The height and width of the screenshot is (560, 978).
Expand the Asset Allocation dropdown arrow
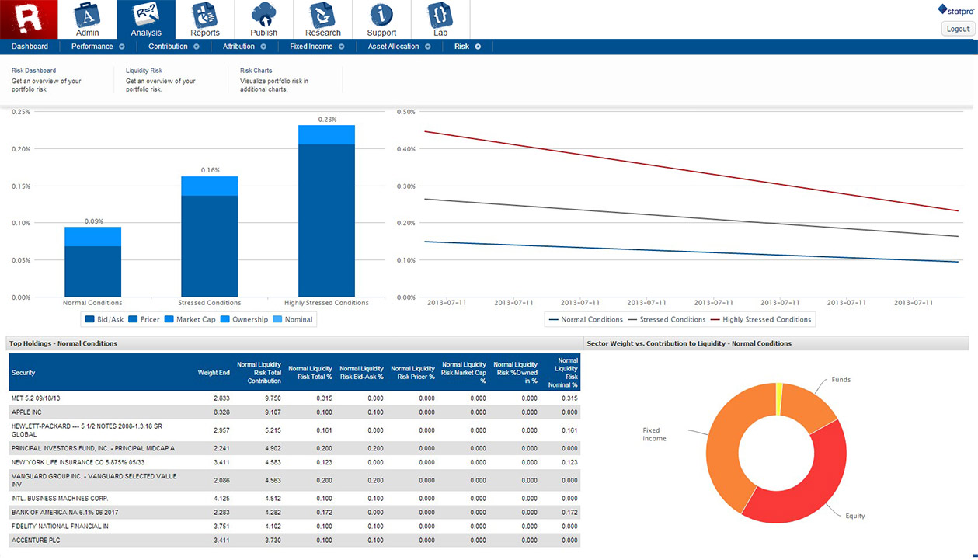point(425,47)
